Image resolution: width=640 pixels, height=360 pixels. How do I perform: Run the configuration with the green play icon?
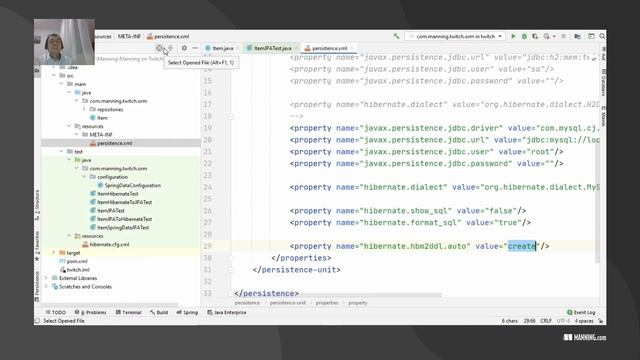click(x=513, y=36)
